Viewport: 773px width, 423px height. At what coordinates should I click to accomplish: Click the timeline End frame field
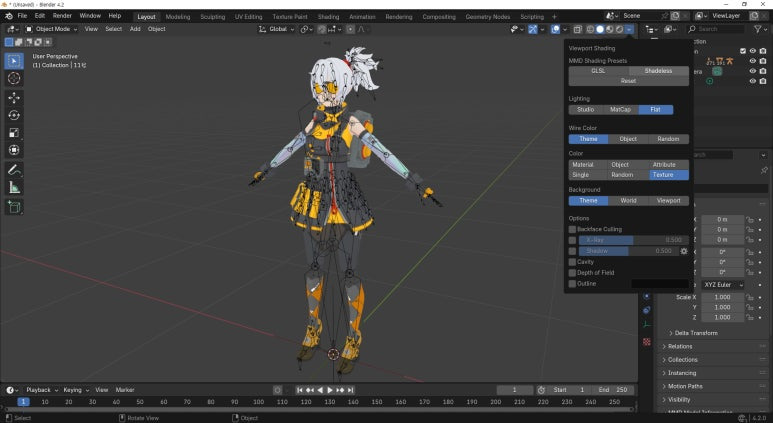[x=613, y=390]
